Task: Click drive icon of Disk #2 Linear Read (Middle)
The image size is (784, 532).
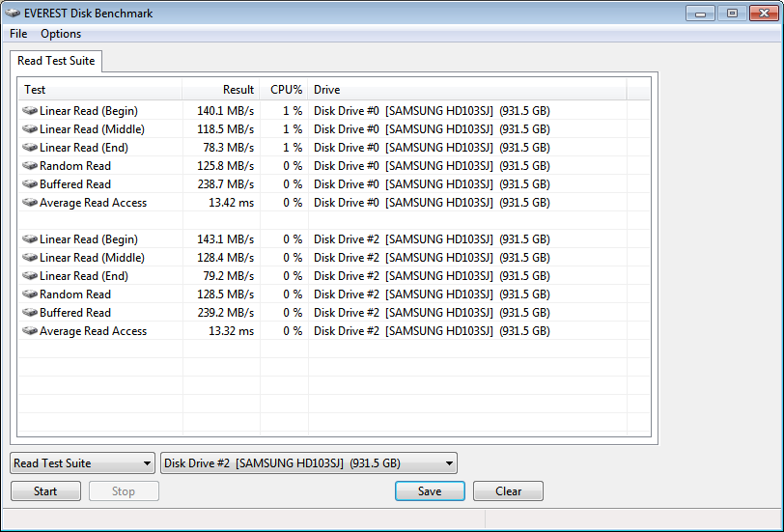Action: (x=30, y=258)
